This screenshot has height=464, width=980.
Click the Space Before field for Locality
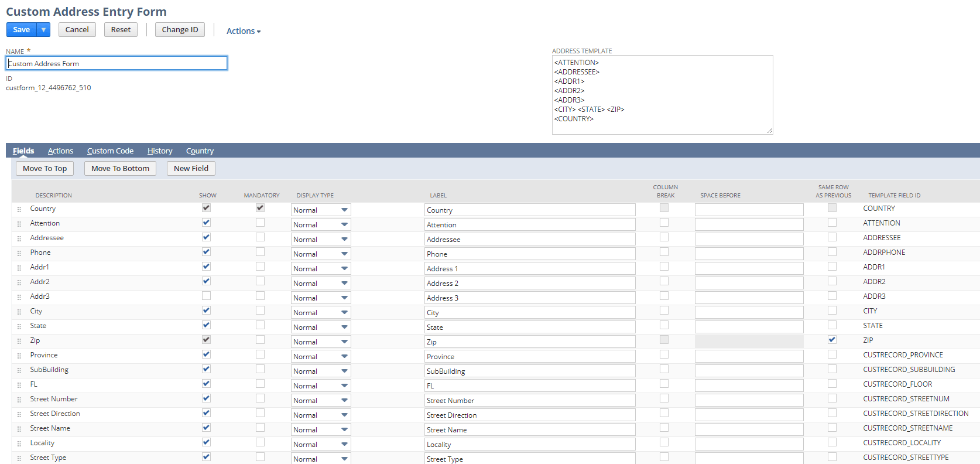pos(749,444)
